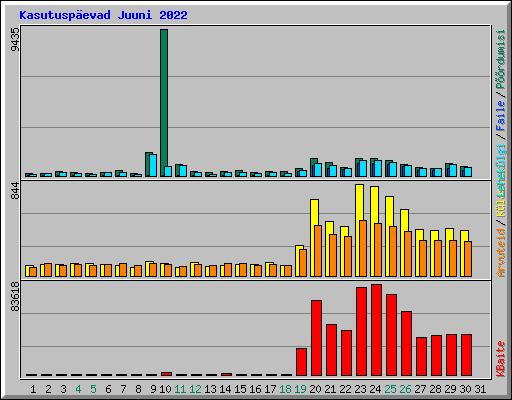
Task: Click day label 20 on the x-axis
Action: coord(315,389)
